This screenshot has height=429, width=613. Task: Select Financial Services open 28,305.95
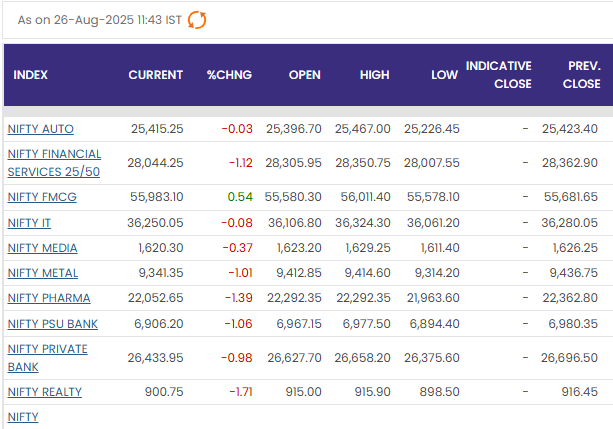(x=294, y=163)
